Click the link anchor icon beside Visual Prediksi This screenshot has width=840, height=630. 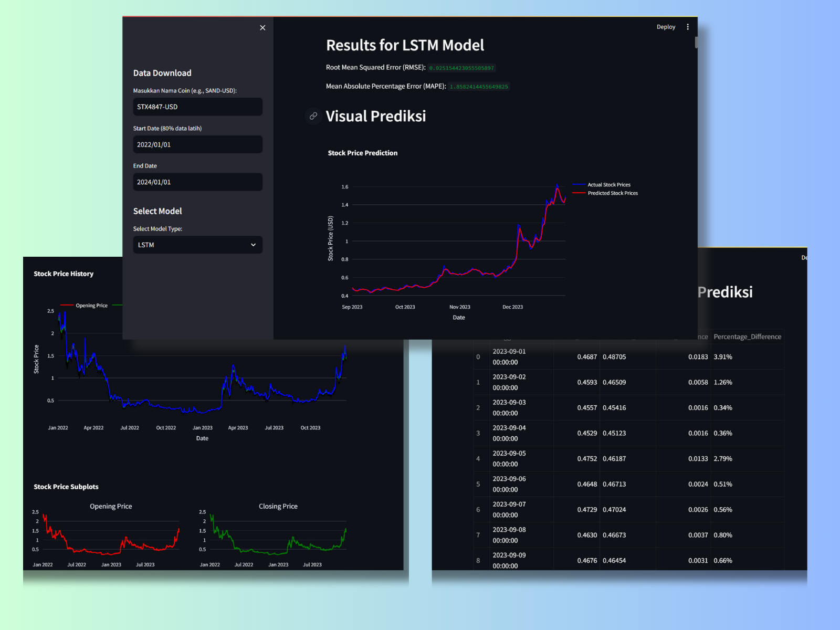(313, 116)
